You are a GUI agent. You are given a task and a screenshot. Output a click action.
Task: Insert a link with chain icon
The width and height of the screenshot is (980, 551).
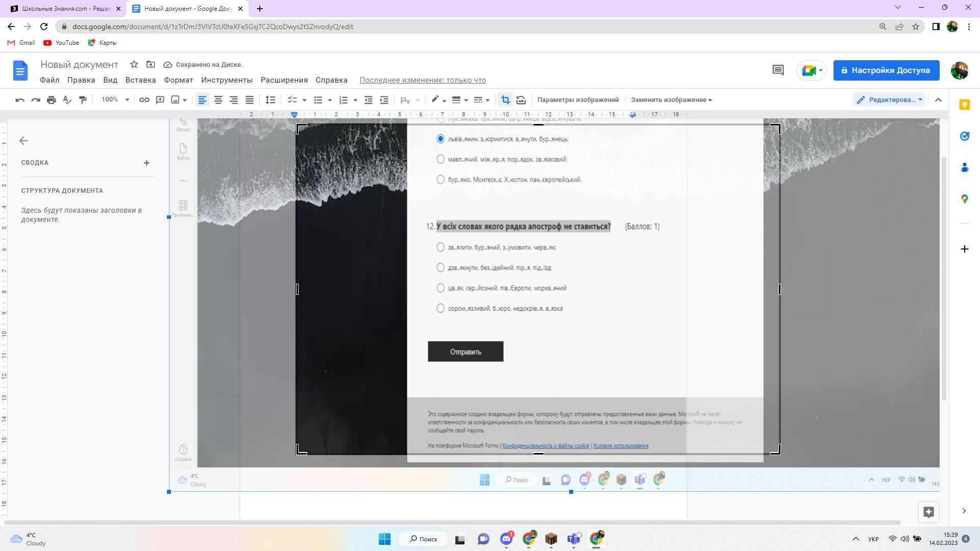(x=144, y=100)
